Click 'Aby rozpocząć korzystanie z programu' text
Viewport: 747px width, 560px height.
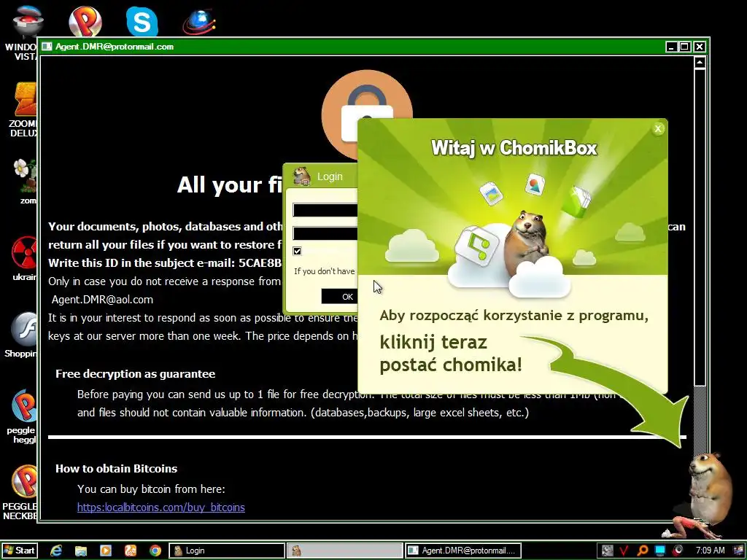click(514, 316)
